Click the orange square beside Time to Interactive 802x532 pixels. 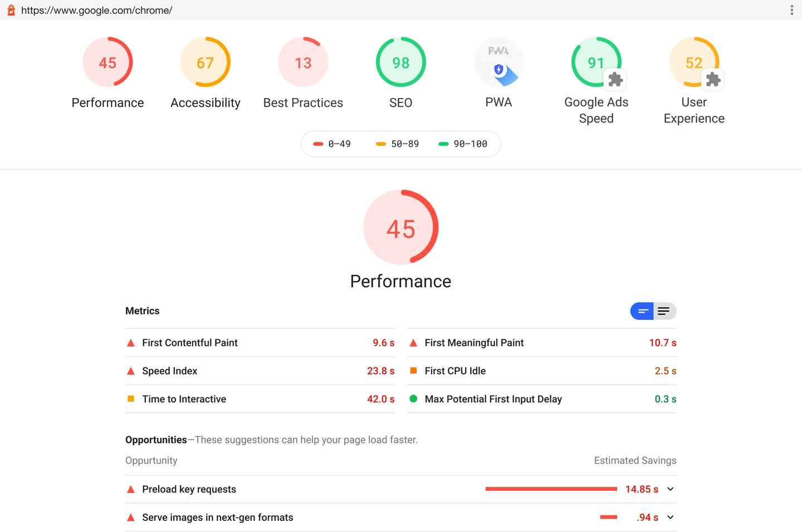coord(131,399)
